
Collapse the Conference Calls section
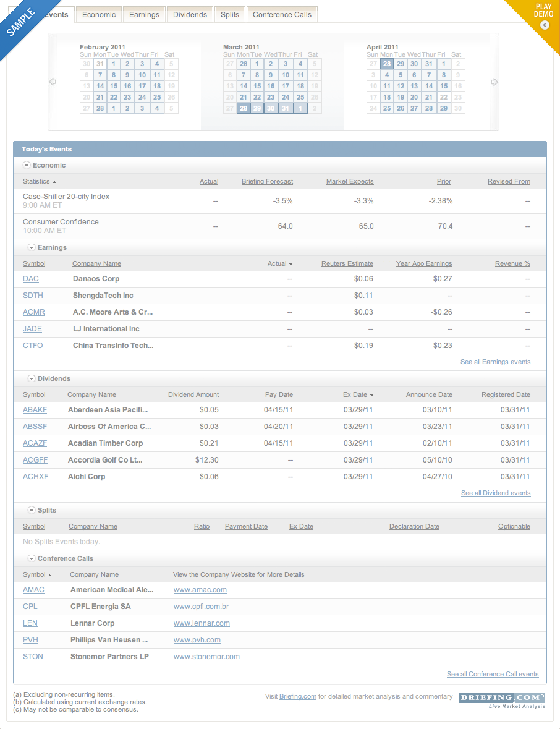[x=32, y=558]
